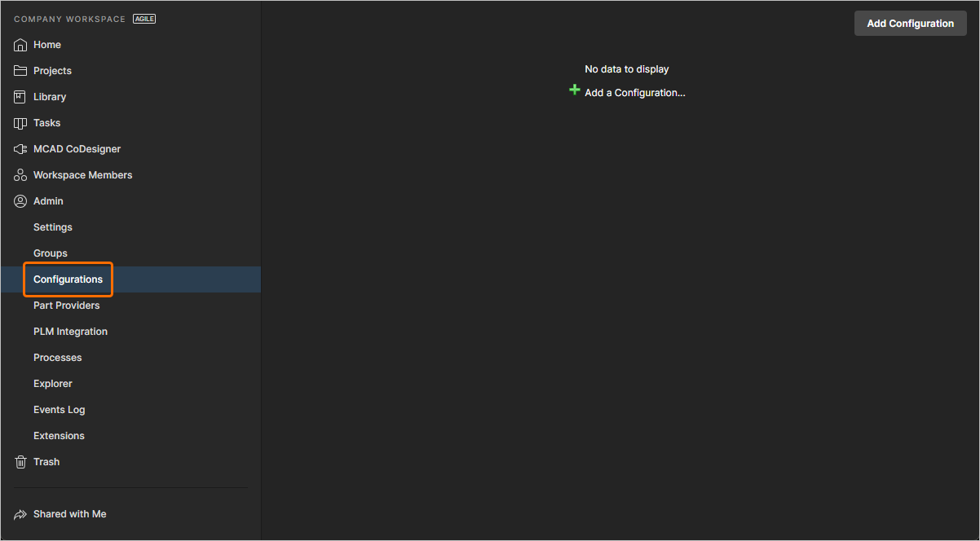This screenshot has width=980, height=541.
Task: Click the Add Configuration button
Action: click(x=910, y=24)
